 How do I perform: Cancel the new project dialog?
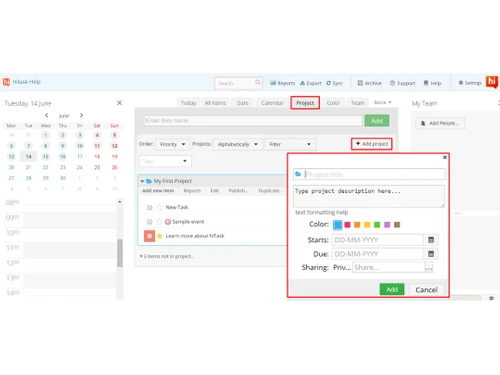[426, 290]
